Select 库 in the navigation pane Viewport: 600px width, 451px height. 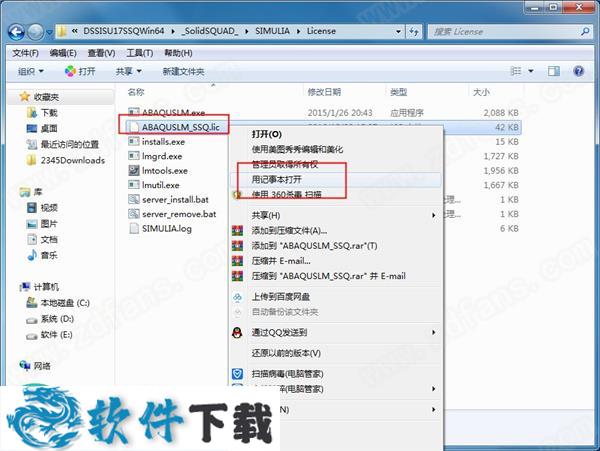pos(38,192)
